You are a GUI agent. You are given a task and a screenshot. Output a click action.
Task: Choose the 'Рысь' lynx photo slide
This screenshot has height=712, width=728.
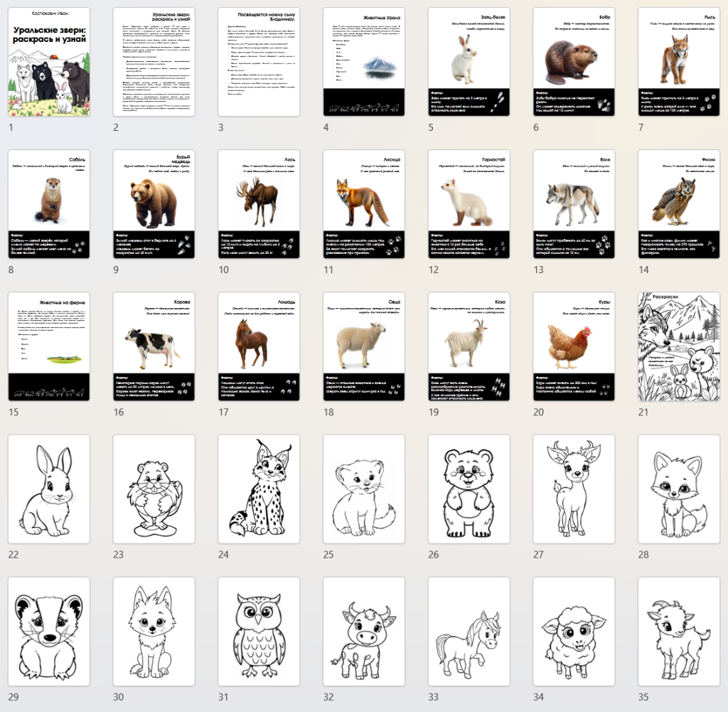[x=679, y=62]
